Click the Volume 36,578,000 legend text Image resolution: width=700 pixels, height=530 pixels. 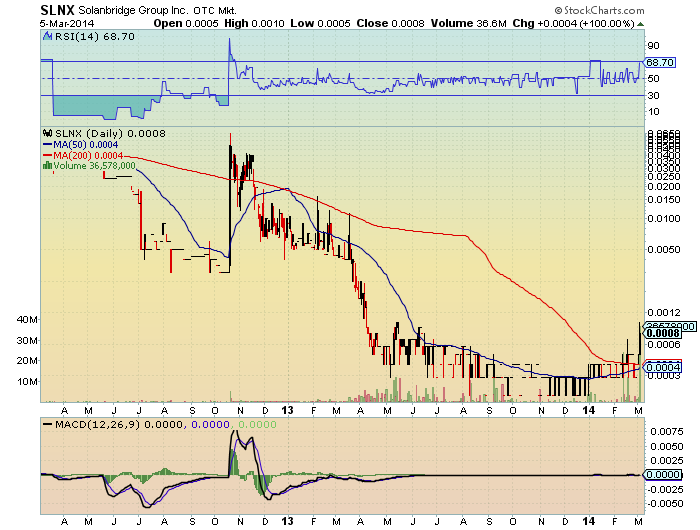tap(94, 166)
